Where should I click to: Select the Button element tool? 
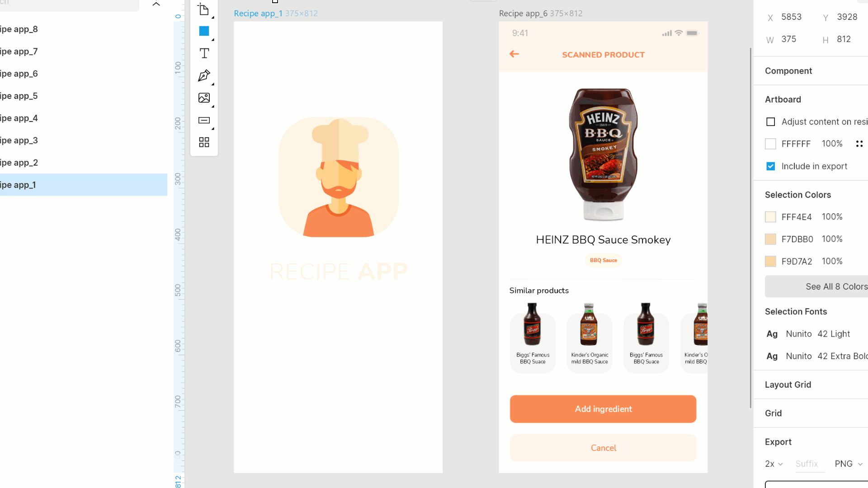tap(204, 120)
